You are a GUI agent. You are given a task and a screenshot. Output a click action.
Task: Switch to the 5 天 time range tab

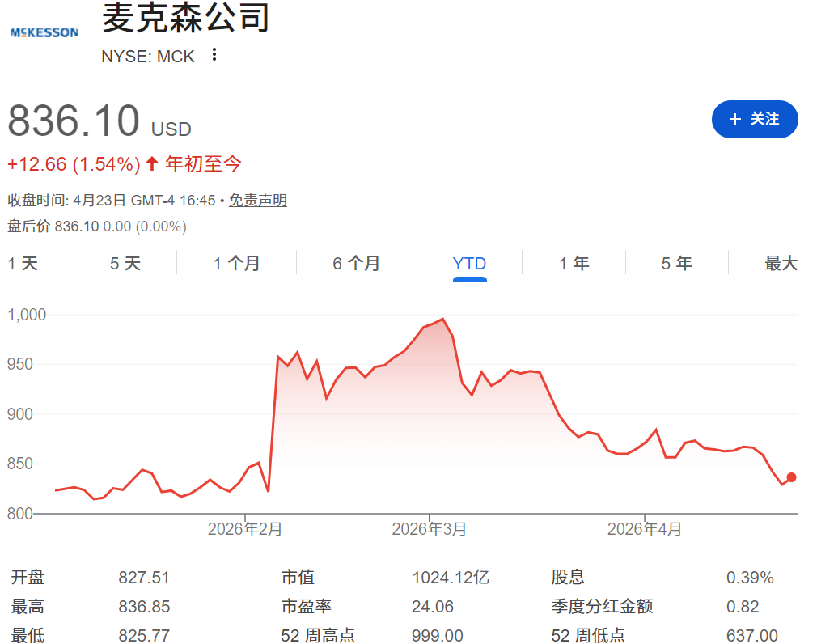(x=124, y=263)
